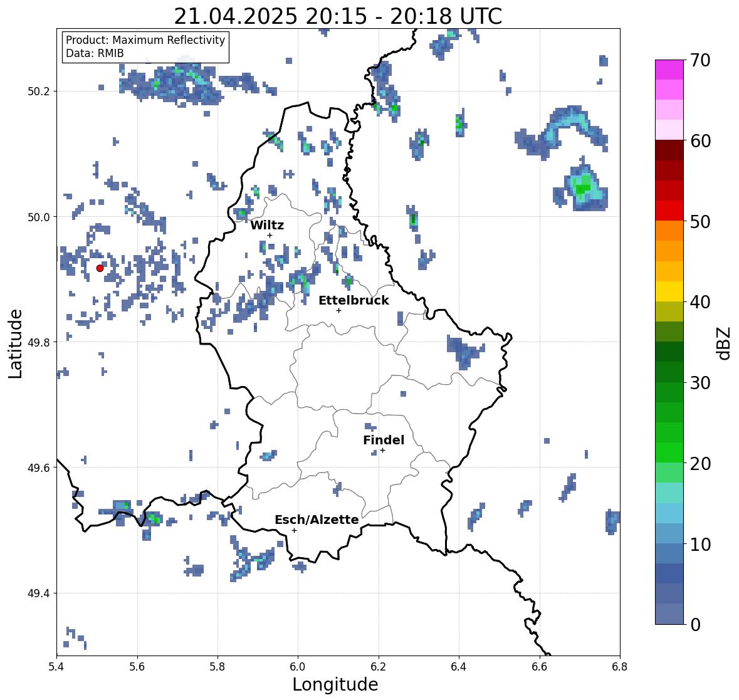Click the 70 dBZ colorbar tick label
This screenshot has height=700, width=739.
(700, 60)
